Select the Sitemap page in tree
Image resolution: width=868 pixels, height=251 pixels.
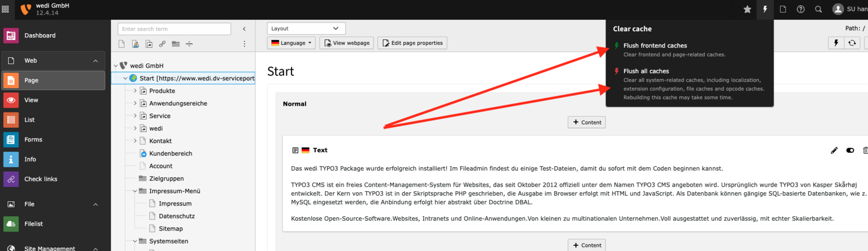pos(171,229)
